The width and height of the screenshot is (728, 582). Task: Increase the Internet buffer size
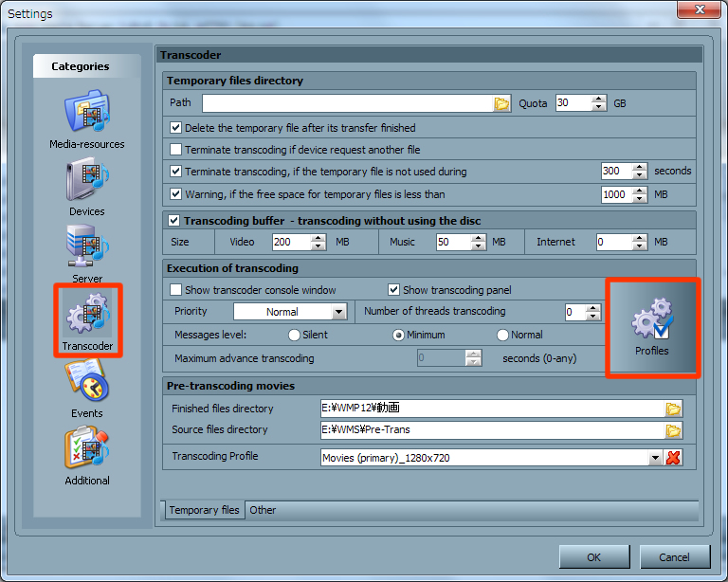[x=639, y=238]
